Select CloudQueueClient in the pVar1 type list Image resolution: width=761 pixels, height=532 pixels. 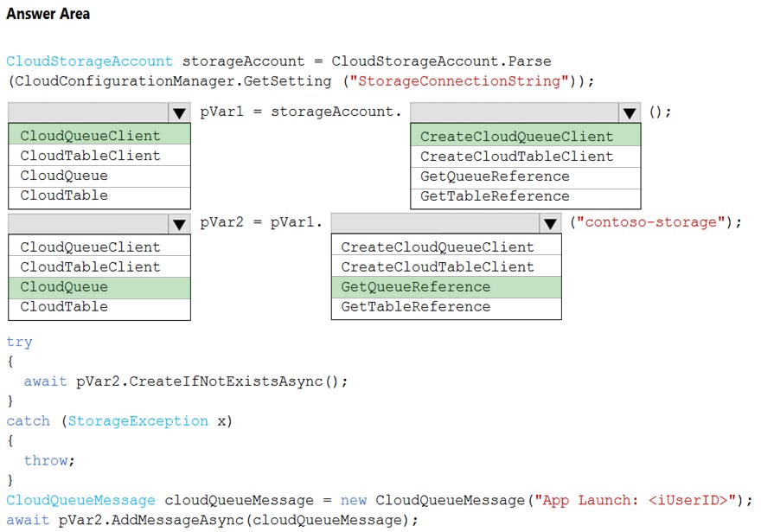99,134
